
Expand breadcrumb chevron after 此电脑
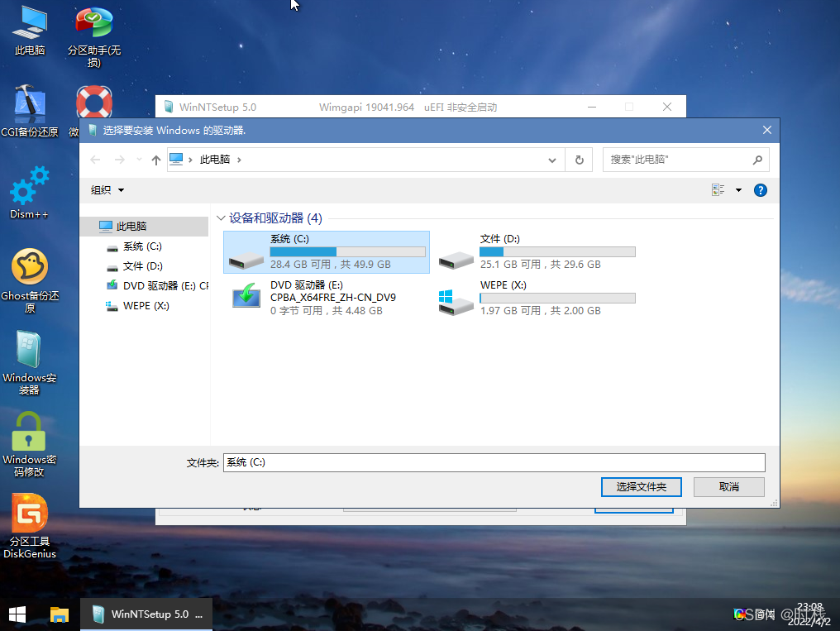pos(239,160)
